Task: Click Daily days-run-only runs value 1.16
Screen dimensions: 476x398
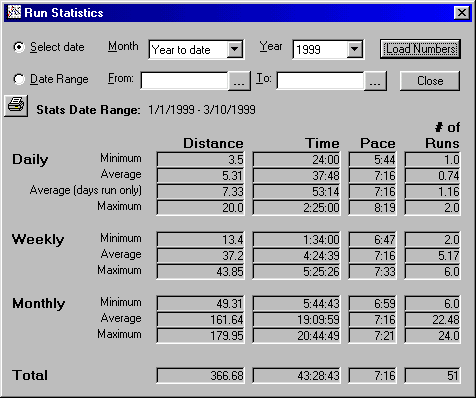Action: 433,191
